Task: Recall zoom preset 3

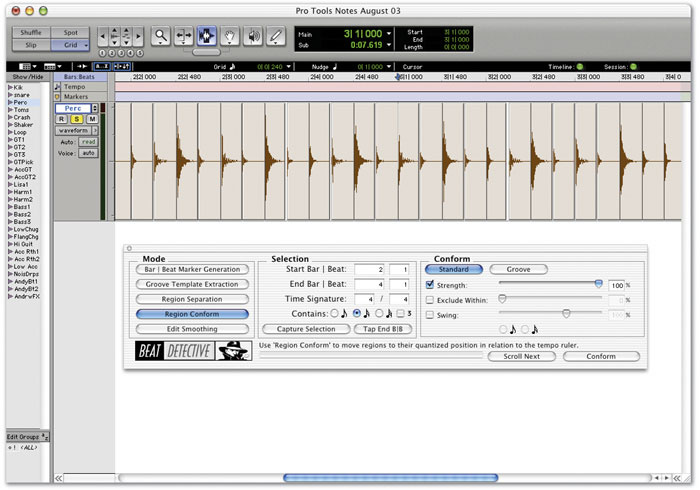Action: tap(121, 53)
